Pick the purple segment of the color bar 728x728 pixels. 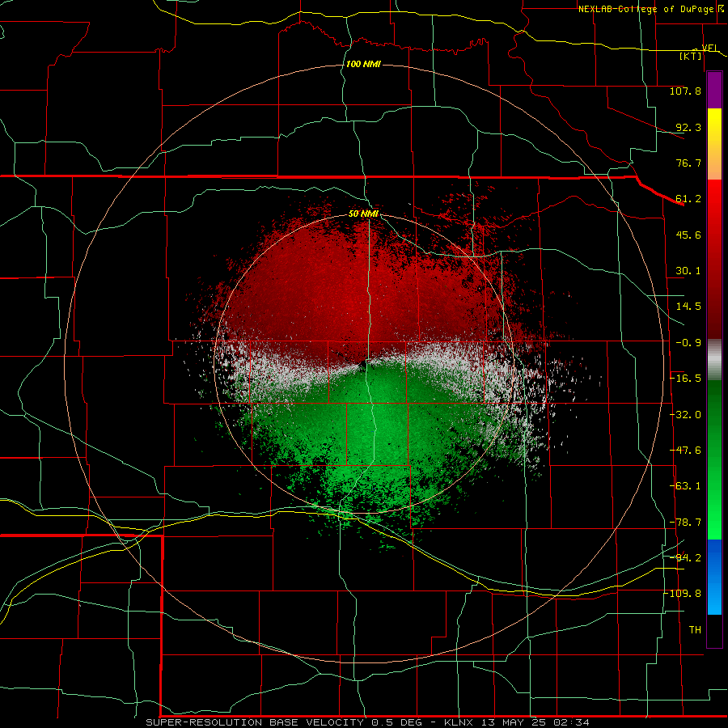click(x=714, y=90)
